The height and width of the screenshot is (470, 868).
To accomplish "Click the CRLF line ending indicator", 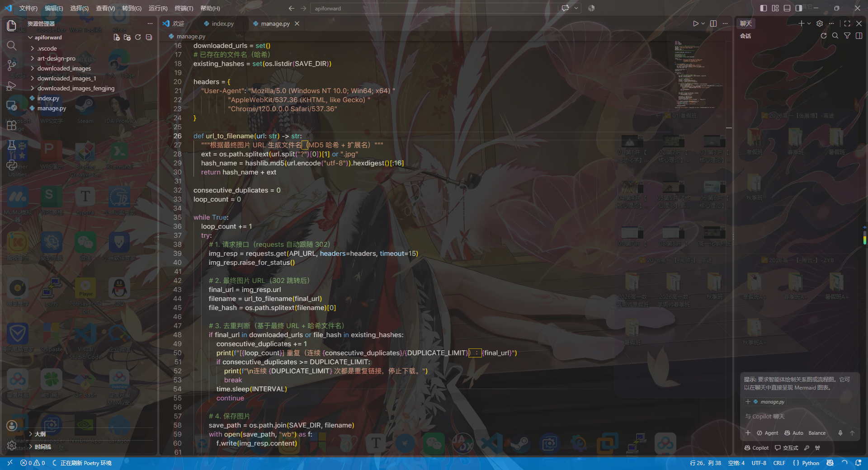I will point(779,463).
